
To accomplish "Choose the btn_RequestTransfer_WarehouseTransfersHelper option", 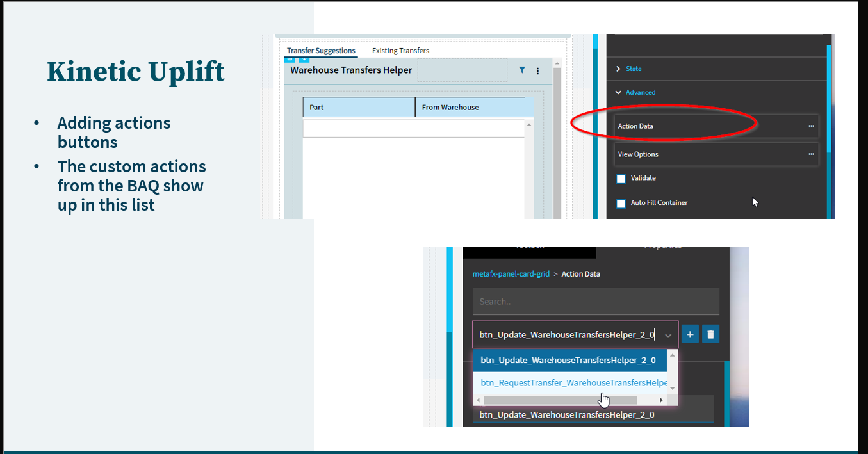I will 569,383.
